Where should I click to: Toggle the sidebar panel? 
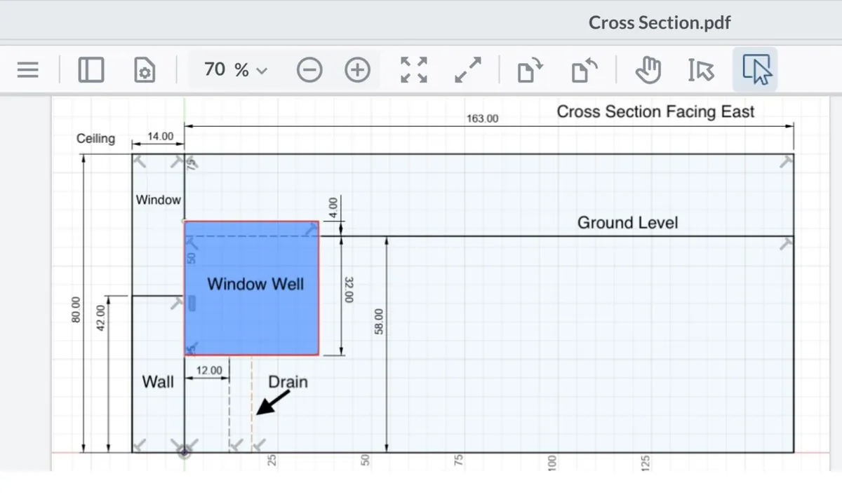coord(91,70)
